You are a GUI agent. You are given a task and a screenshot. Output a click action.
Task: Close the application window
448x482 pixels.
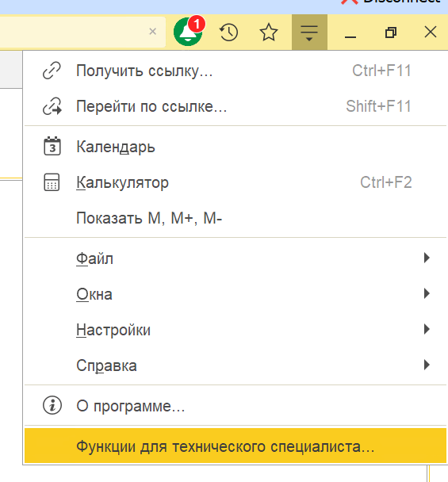431,32
